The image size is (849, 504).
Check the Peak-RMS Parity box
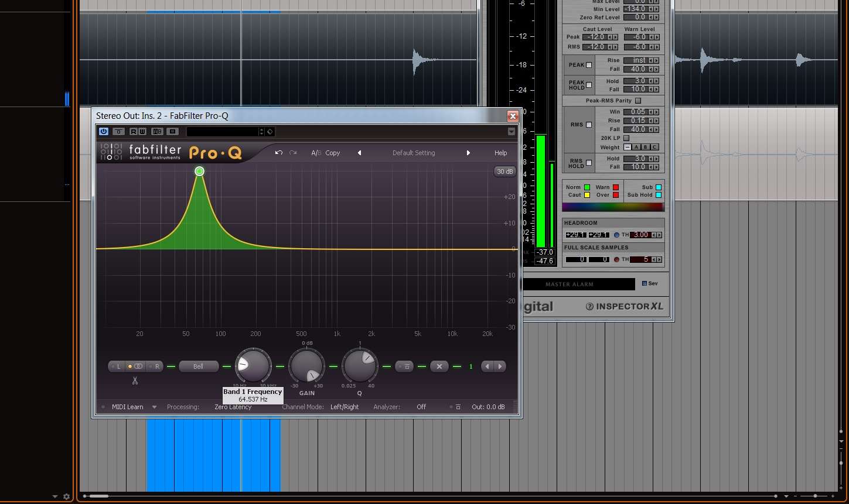tap(638, 101)
